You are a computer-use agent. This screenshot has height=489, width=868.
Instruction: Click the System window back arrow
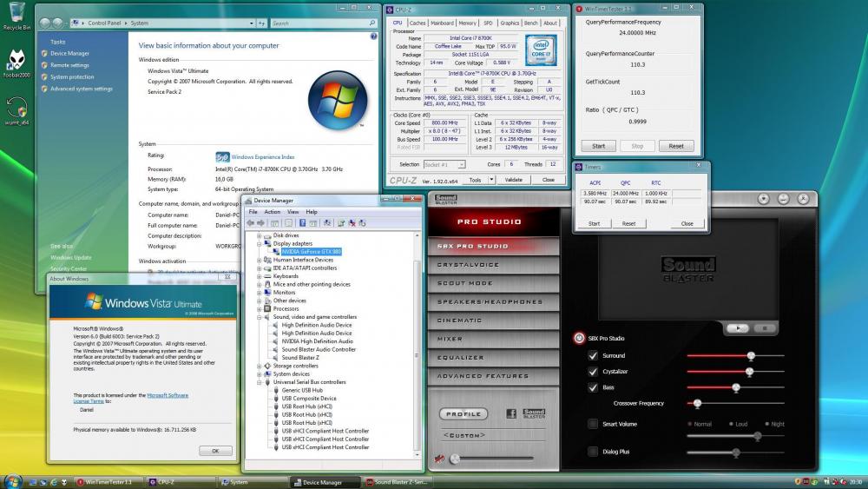point(45,23)
